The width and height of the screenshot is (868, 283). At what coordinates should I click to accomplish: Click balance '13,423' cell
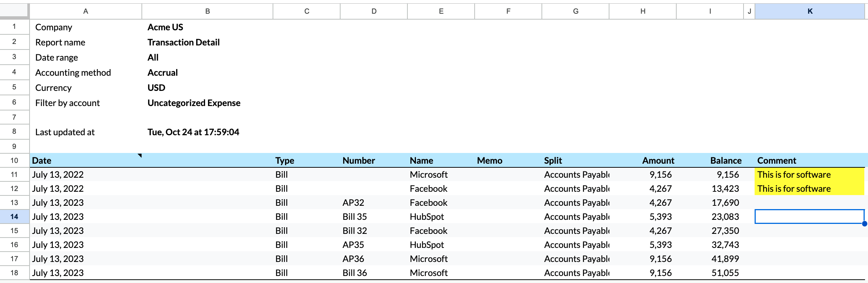710,188
